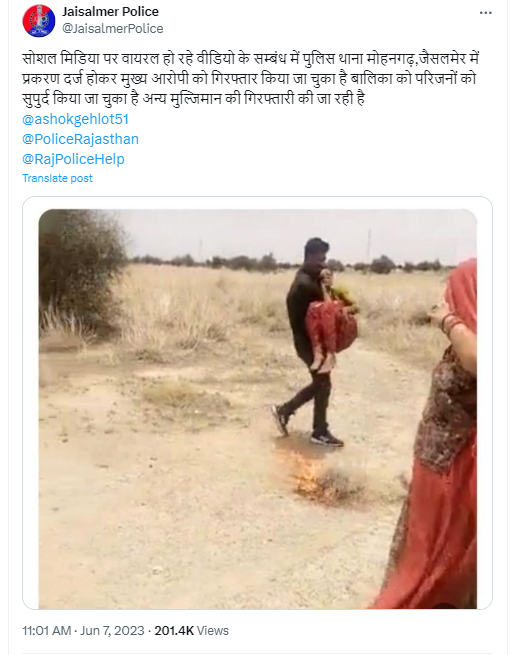Click the Jaisalmer Police display name
518x655 pixels.
pos(110,12)
